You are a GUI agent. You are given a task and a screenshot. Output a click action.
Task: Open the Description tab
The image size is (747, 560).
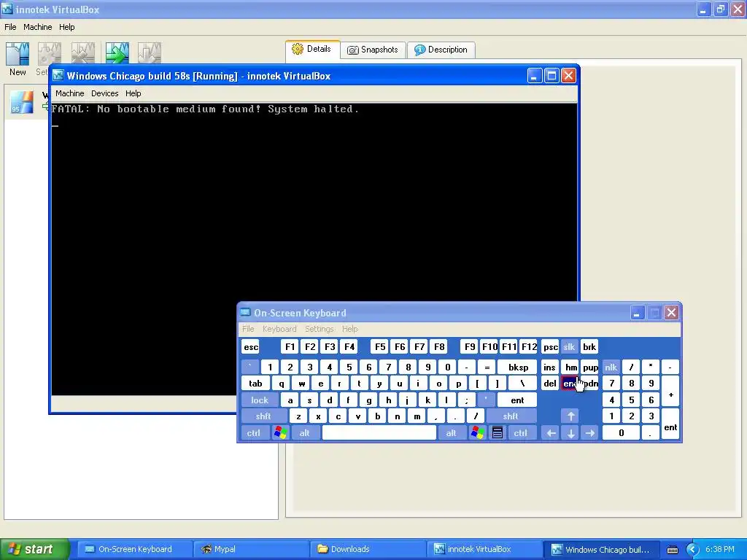[441, 50]
